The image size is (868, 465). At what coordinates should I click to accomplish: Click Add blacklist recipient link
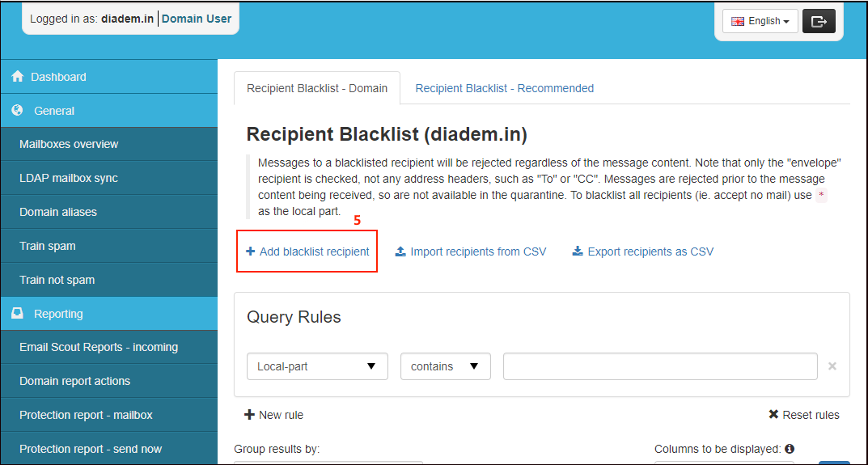pyautogui.click(x=307, y=252)
